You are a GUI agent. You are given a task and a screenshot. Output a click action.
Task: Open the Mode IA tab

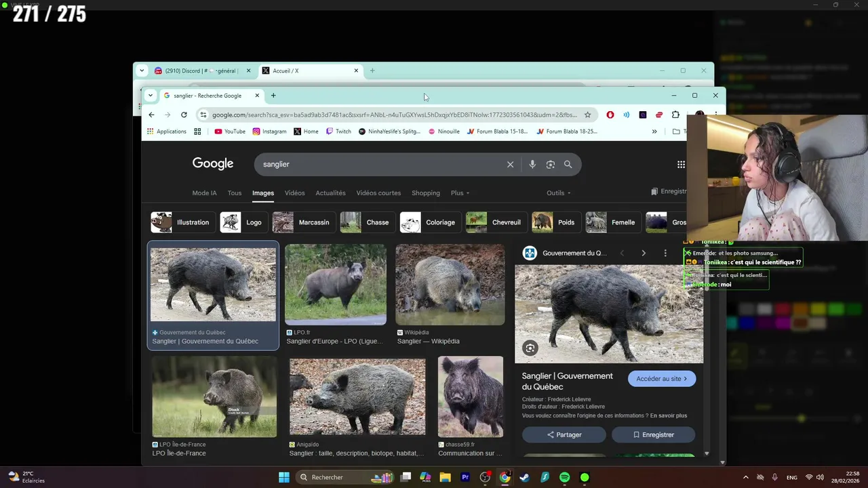click(x=204, y=193)
